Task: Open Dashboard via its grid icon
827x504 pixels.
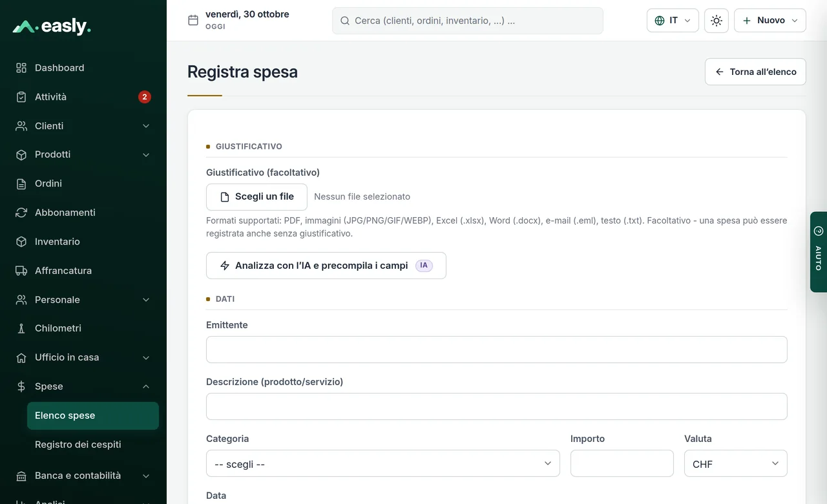Action: [21, 68]
